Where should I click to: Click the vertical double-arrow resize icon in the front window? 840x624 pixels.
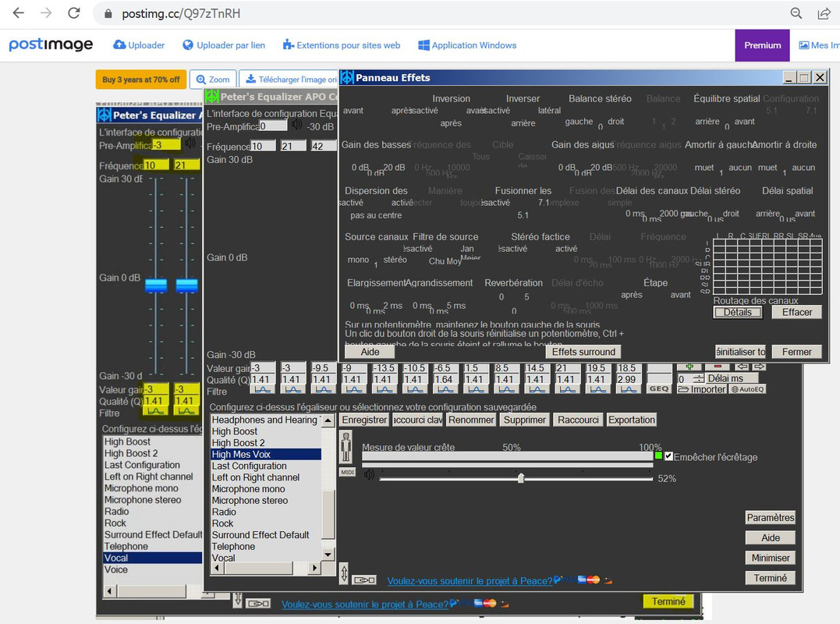point(345,573)
